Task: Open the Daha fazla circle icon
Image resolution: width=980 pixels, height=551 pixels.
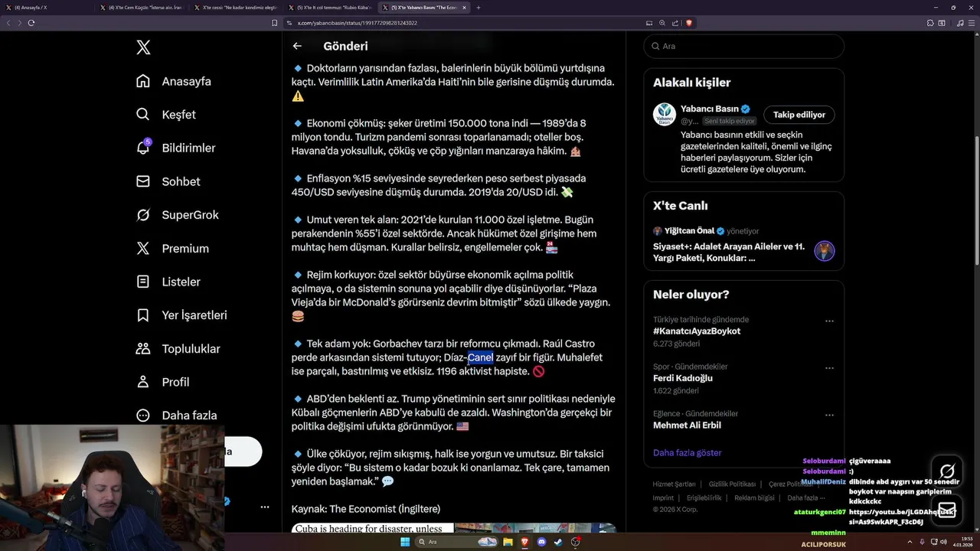Action: coord(143,416)
